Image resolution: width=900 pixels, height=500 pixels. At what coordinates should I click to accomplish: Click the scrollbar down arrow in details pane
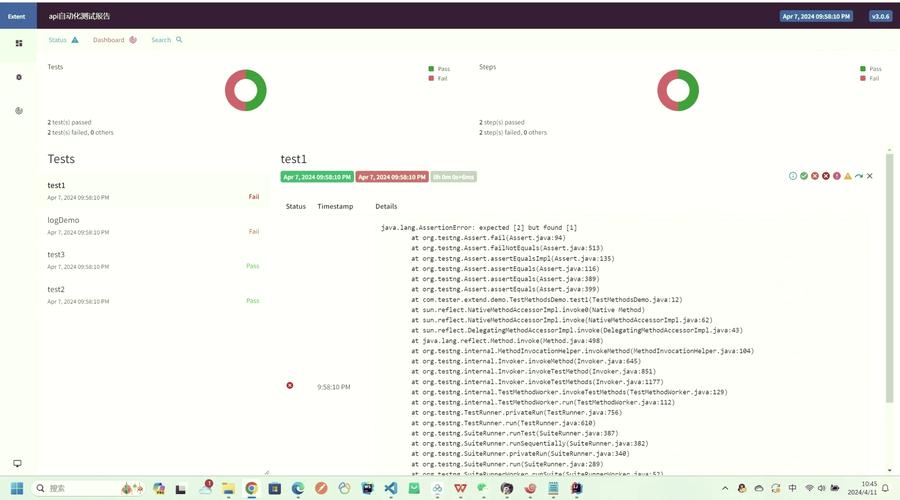[x=890, y=471]
